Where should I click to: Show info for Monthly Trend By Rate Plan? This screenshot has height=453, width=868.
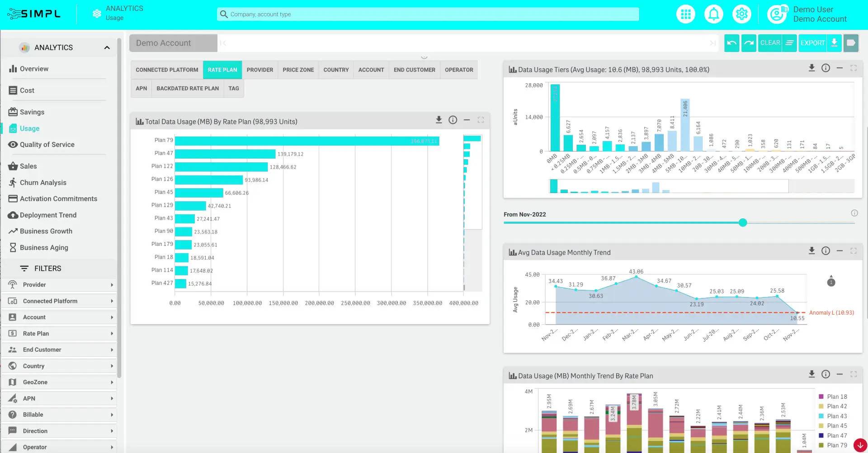(826, 374)
